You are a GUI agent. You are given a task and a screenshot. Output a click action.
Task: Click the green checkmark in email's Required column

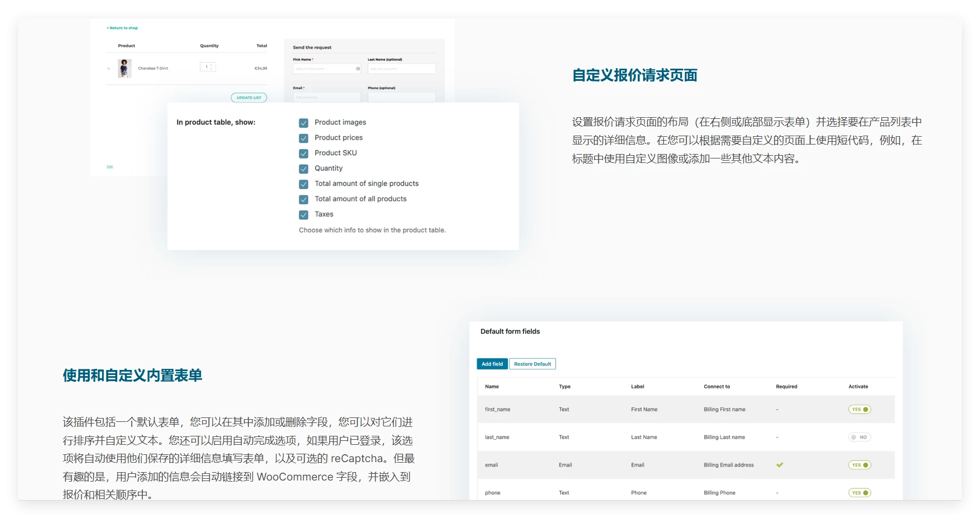(780, 465)
